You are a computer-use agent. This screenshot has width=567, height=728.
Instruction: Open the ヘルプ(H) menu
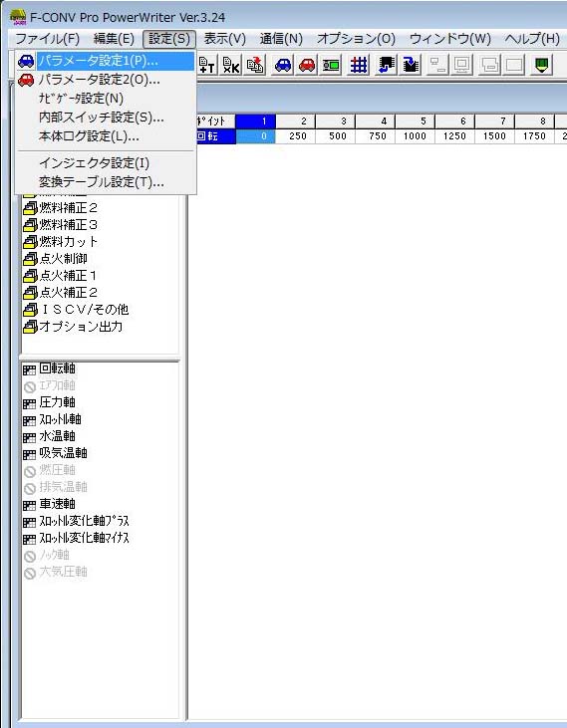(532, 39)
